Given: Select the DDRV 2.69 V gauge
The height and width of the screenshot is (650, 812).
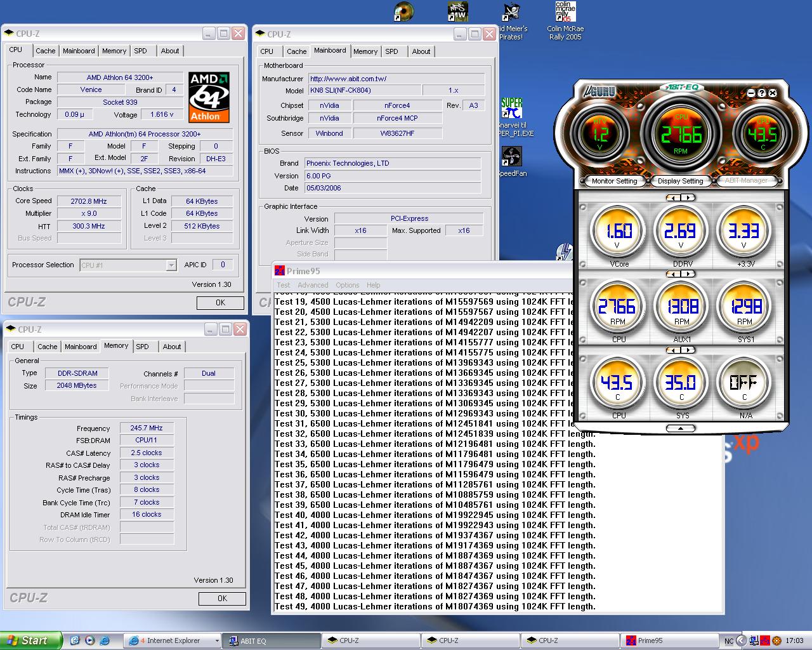Looking at the screenshot, I should 681,231.
